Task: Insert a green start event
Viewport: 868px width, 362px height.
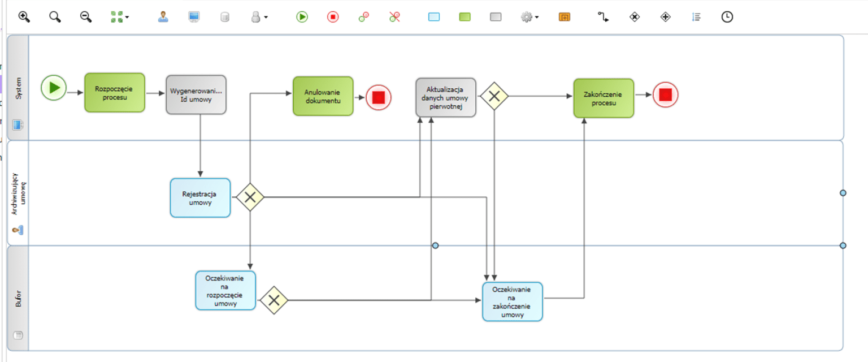Action: 302,17
